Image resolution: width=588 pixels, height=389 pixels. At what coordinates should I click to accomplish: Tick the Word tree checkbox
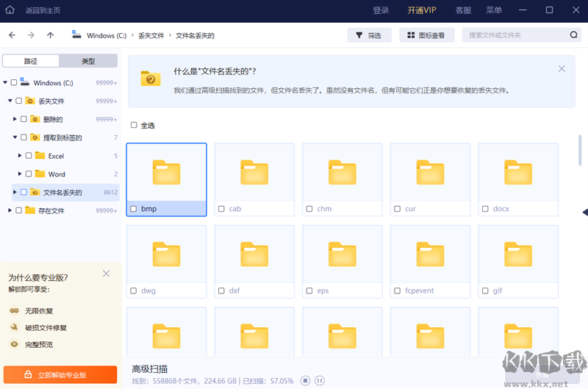click(29, 174)
